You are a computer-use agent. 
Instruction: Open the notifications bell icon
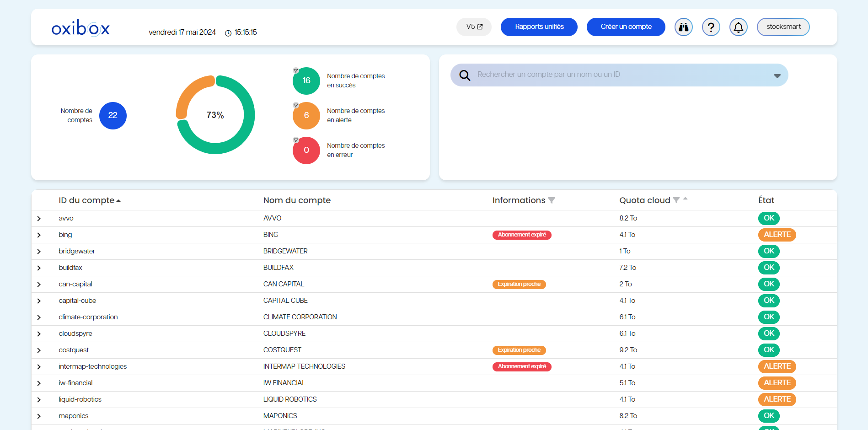[738, 27]
